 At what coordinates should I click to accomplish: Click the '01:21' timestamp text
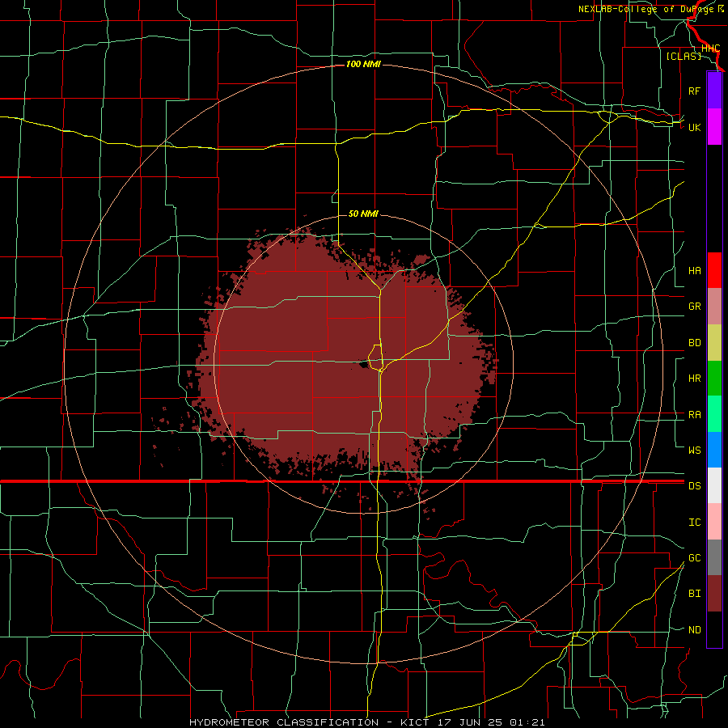click(527, 722)
